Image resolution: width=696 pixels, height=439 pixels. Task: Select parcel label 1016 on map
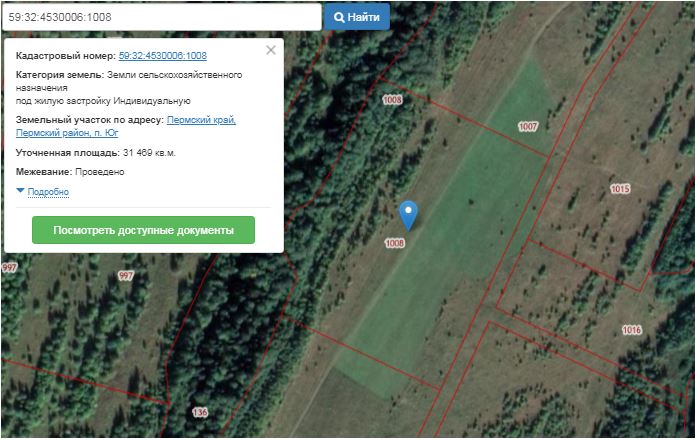631,330
